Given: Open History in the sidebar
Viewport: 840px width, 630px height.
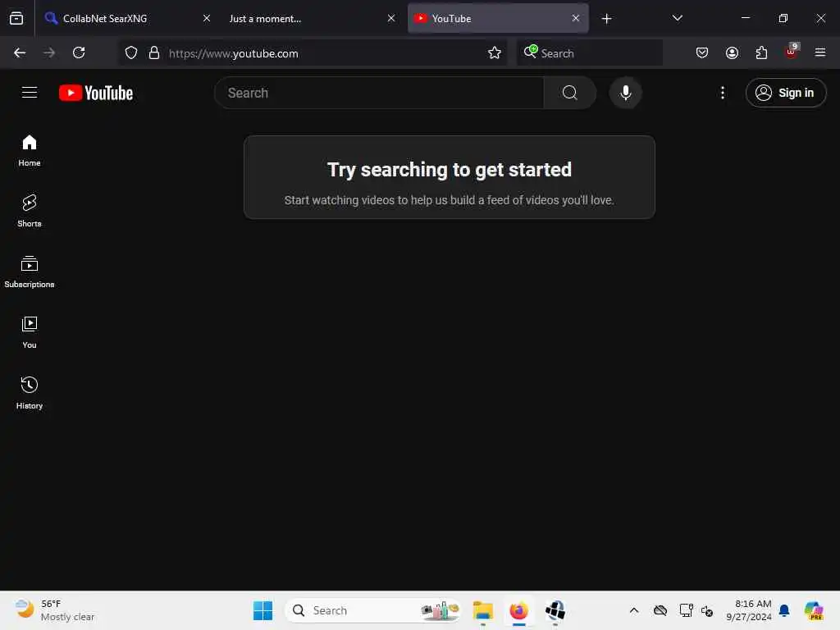Looking at the screenshot, I should click(x=30, y=393).
